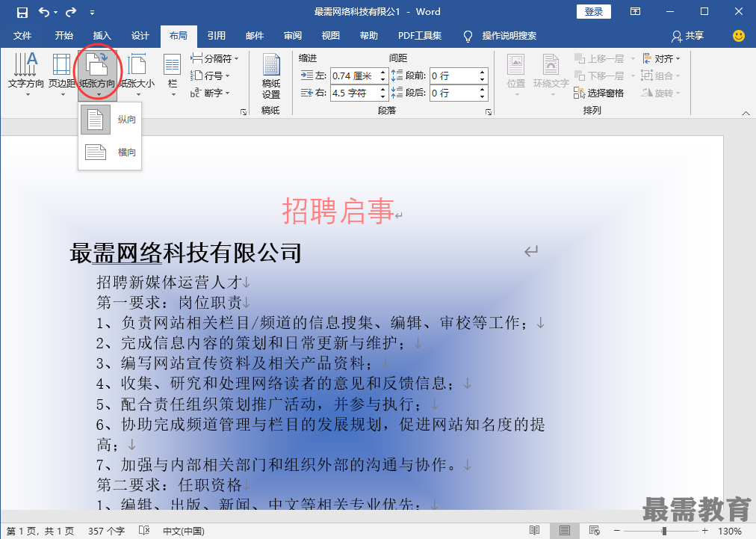Switch to the 引用 tab
Screen dimensions: 756x539
pyautogui.click(x=216, y=36)
